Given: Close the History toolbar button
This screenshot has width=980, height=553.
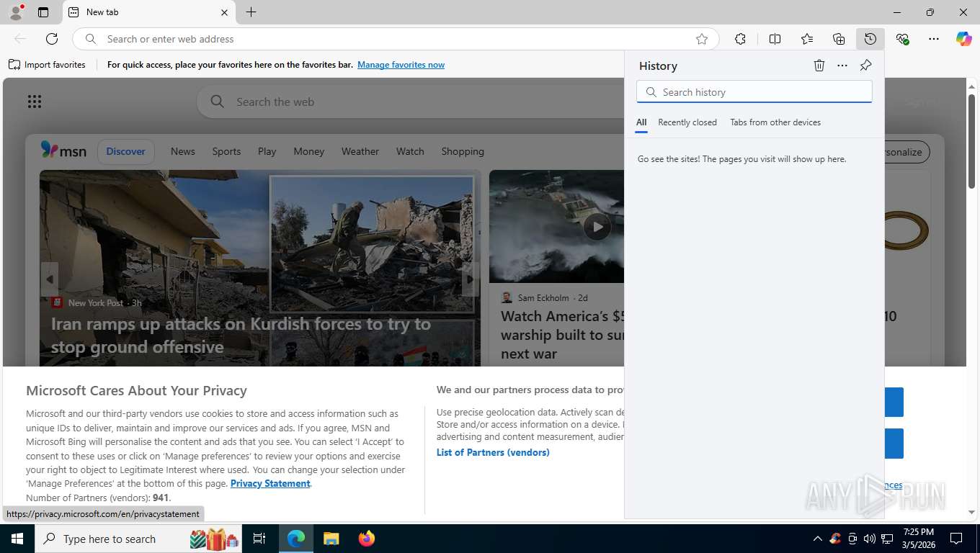Looking at the screenshot, I should pos(870,39).
